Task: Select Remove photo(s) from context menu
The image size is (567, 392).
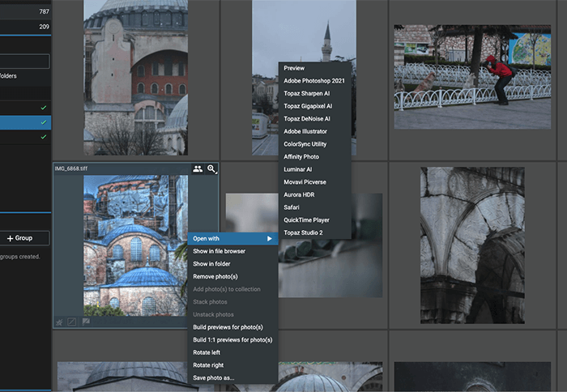Action: click(x=215, y=276)
